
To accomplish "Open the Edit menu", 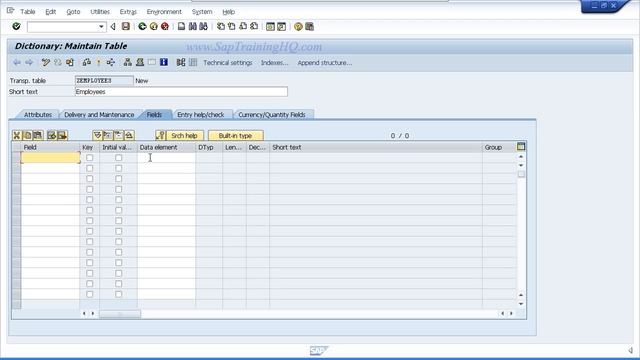I will click(51, 12).
